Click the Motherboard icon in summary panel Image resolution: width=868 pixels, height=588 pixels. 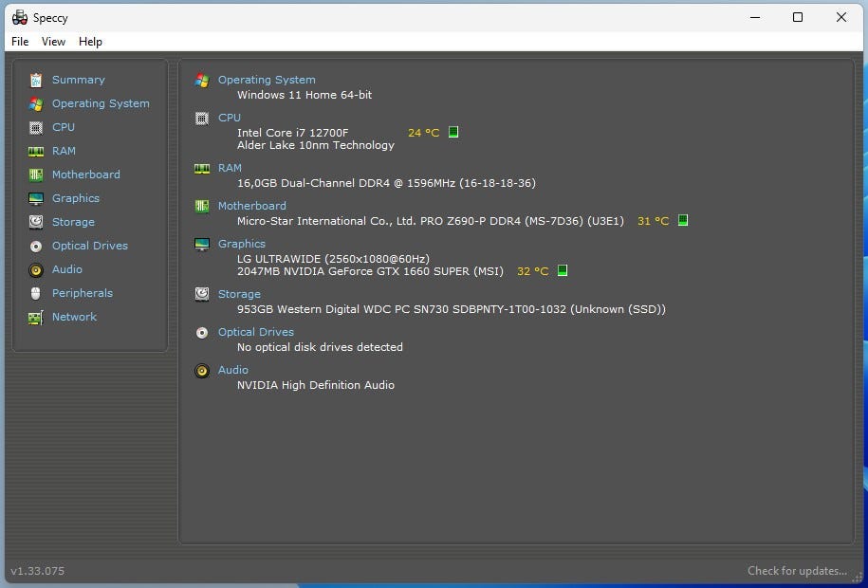[202, 207]
